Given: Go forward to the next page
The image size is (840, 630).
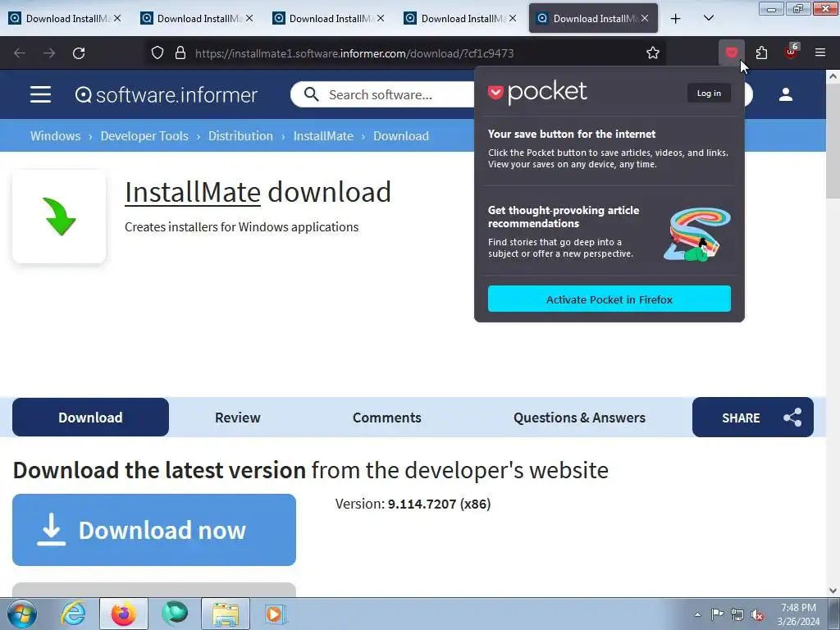Looking at the screenshot, I should pyautogui.click(x=49, y=52).
